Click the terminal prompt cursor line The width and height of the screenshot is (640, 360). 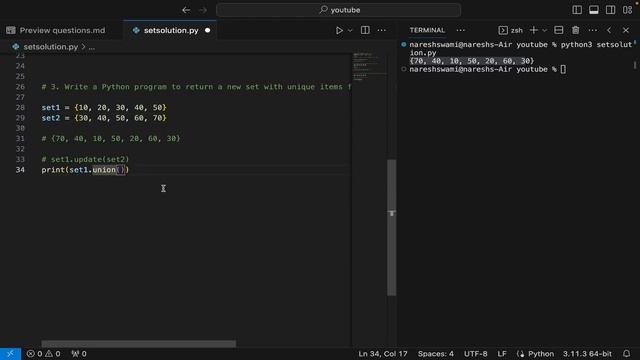click(x=488, y=69)
